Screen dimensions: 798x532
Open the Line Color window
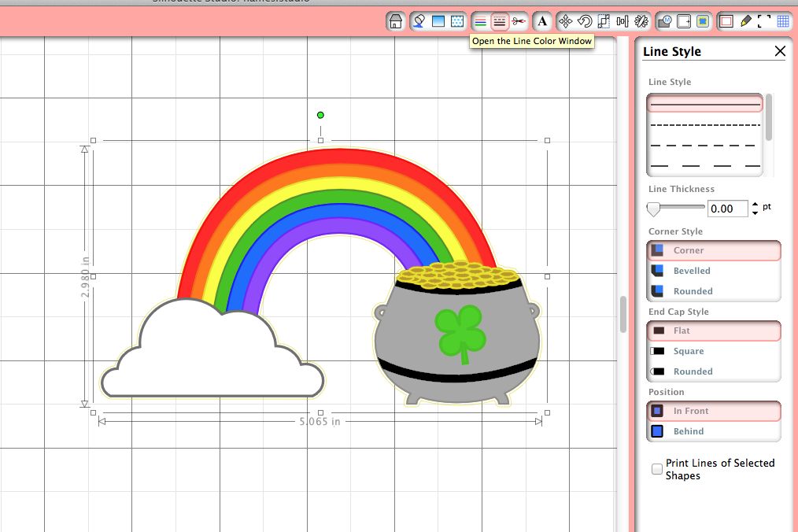point(480,21)
